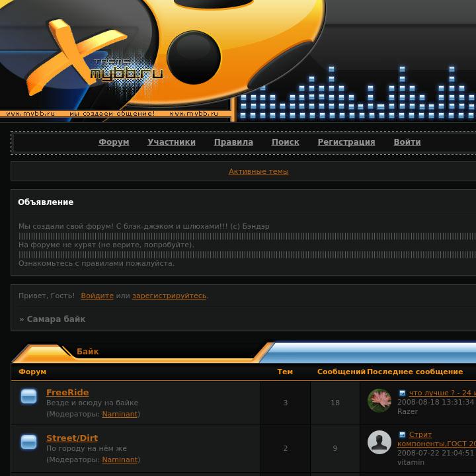The height and width of the screenshot is (476, 476).
Task: Click the poster name Razer
Action: [407, 411]
